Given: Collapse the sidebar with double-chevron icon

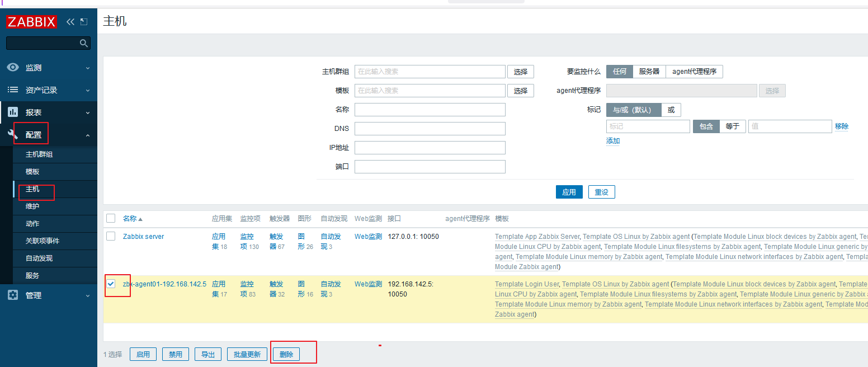Looking at the screenshot, I should click(x=70, y=22).
